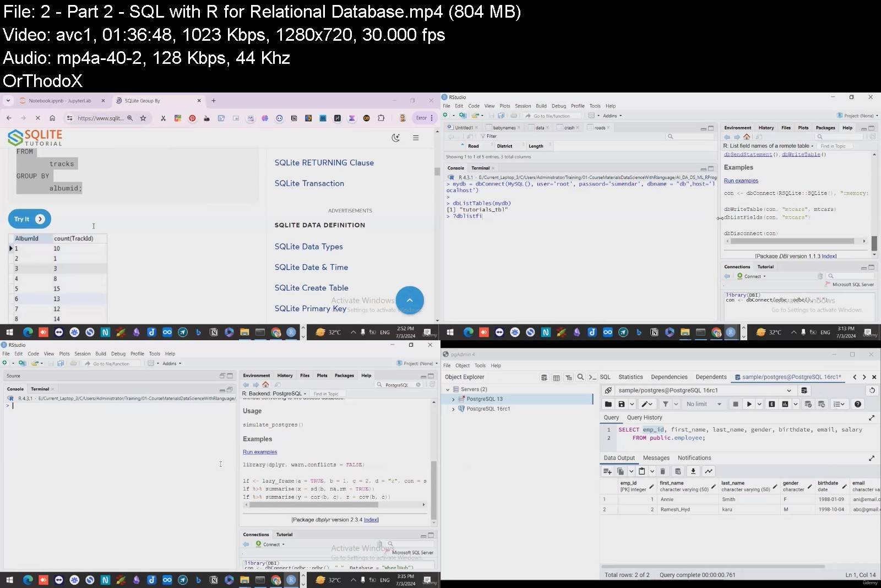
Task: Click Windows Start button in upper-left frame taskbar
Action: coord(9,332)
